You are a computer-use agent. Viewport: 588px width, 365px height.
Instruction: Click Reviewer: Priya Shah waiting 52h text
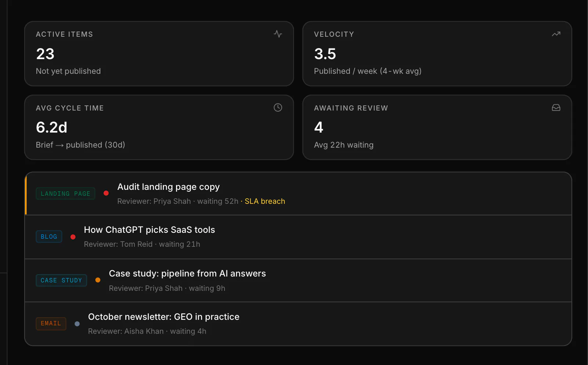[178, 201]
